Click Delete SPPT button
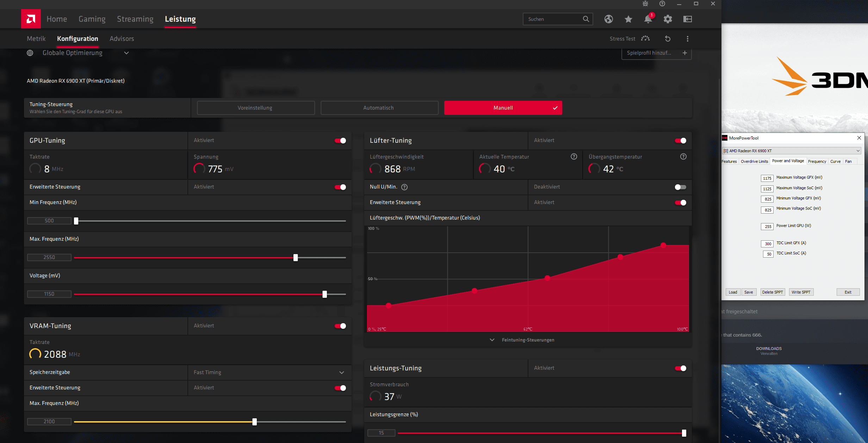Screen dimensions: 868x443 [x=773, y=292]
